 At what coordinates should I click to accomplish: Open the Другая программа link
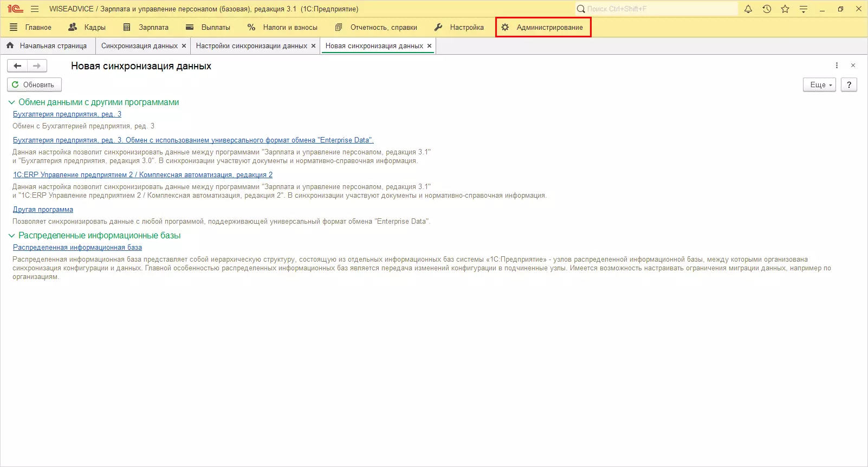(43, 210)
